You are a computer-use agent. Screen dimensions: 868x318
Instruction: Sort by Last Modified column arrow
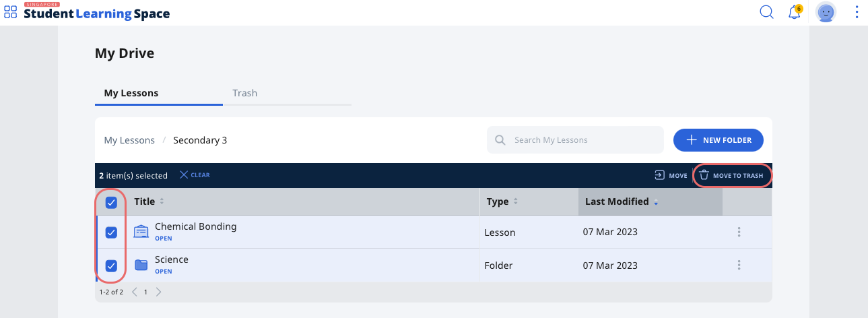tap(656, 202)
